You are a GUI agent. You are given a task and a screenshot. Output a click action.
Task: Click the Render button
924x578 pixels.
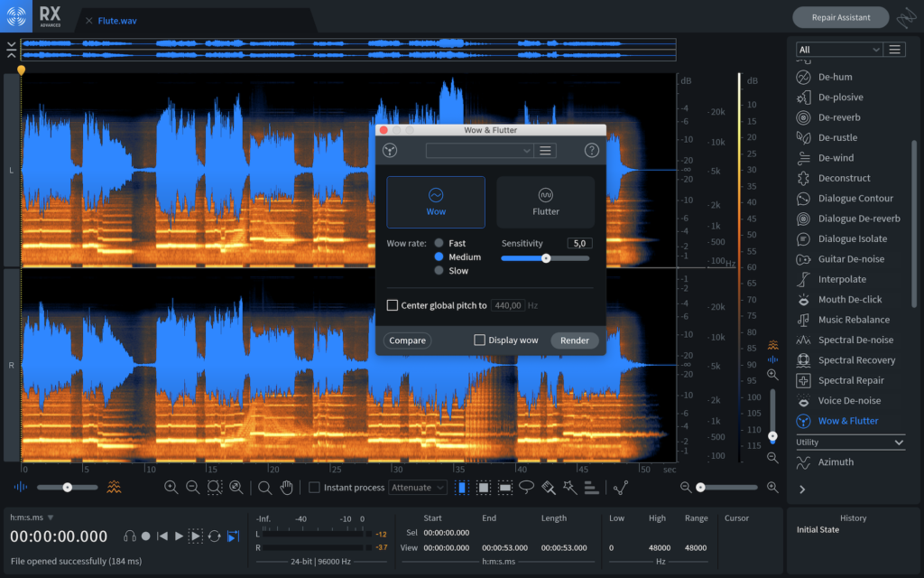[575, 340]
